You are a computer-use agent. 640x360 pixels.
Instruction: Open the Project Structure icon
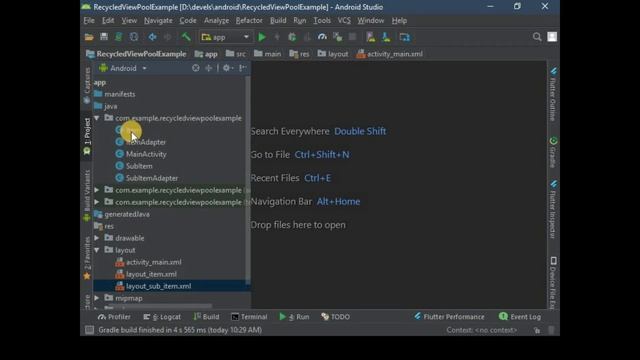404,37
